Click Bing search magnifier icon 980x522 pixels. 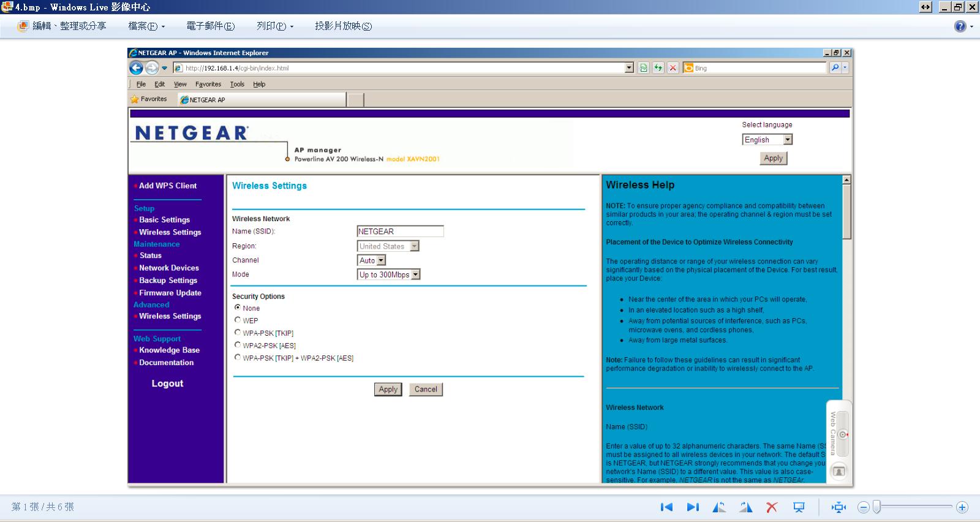click(835, 68)
